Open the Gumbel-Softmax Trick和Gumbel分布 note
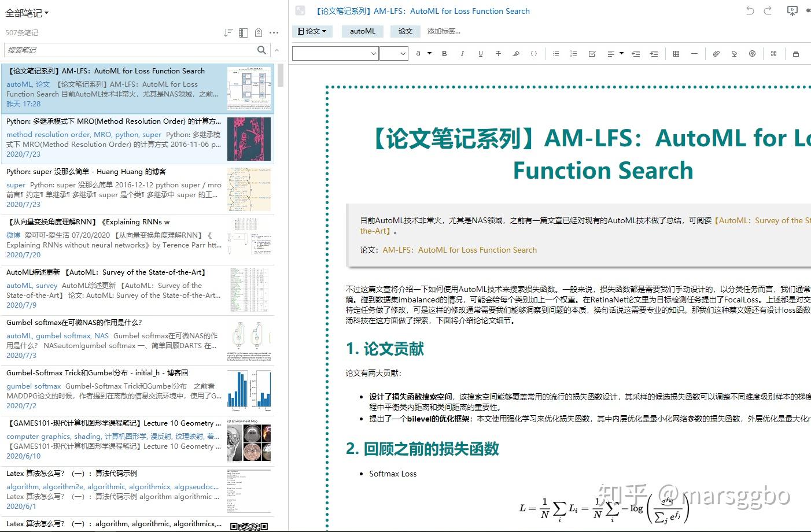Image resolution: width=811 pixels, height=532 pixels. coord(138,390)
